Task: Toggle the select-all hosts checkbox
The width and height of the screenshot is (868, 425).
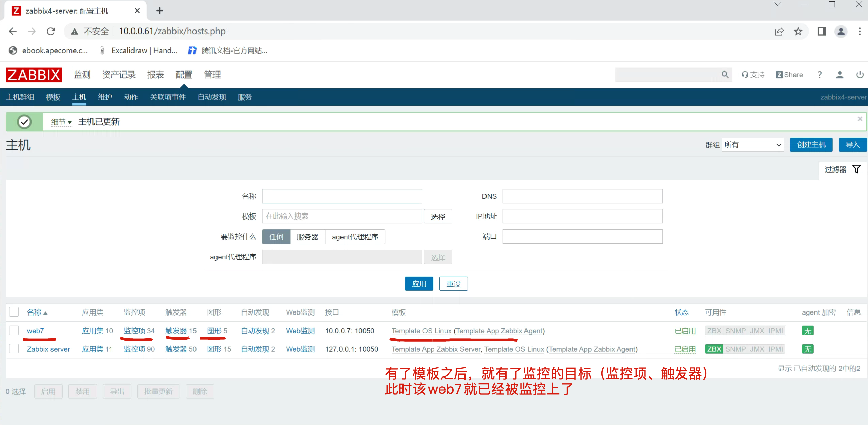Action: tap(14, 312)
